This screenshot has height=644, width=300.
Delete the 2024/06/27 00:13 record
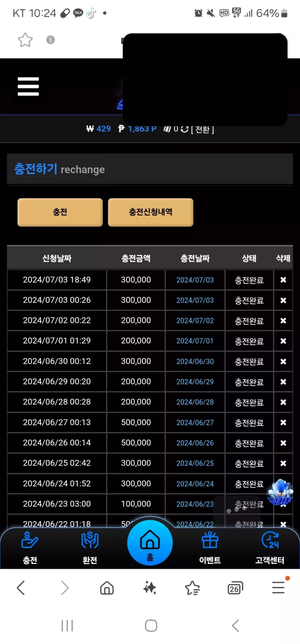pyautogui.click(x=283, y=423)
